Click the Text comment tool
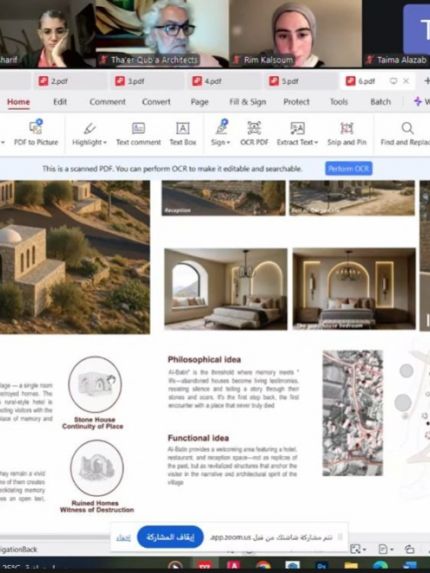 click(138, 134)
